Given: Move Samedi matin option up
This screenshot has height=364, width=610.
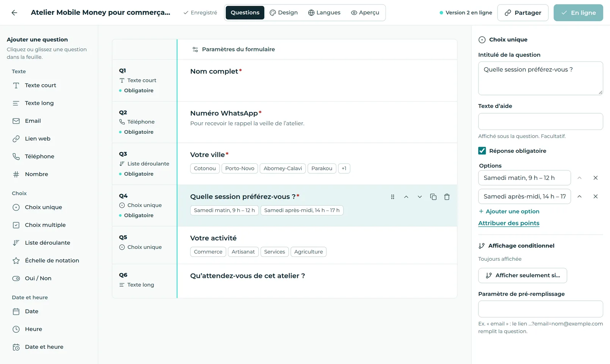Looking at the screenshot, I should coord(579,178).
